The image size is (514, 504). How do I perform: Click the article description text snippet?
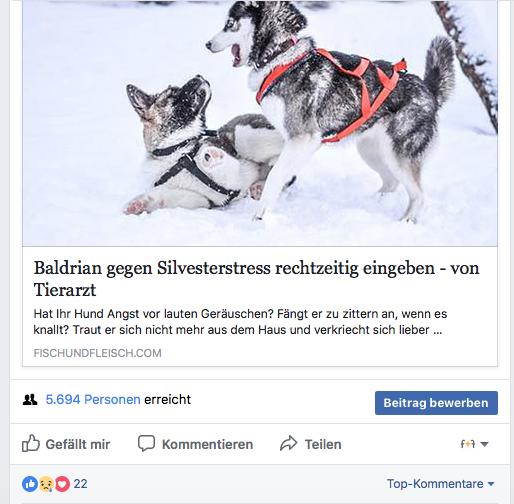coord(240,322)
